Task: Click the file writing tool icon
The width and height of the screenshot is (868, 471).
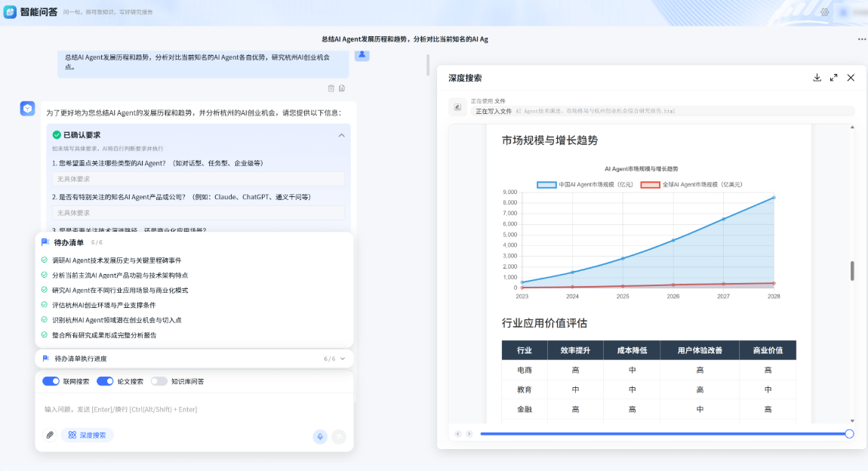Action: [x=457, y=108]
